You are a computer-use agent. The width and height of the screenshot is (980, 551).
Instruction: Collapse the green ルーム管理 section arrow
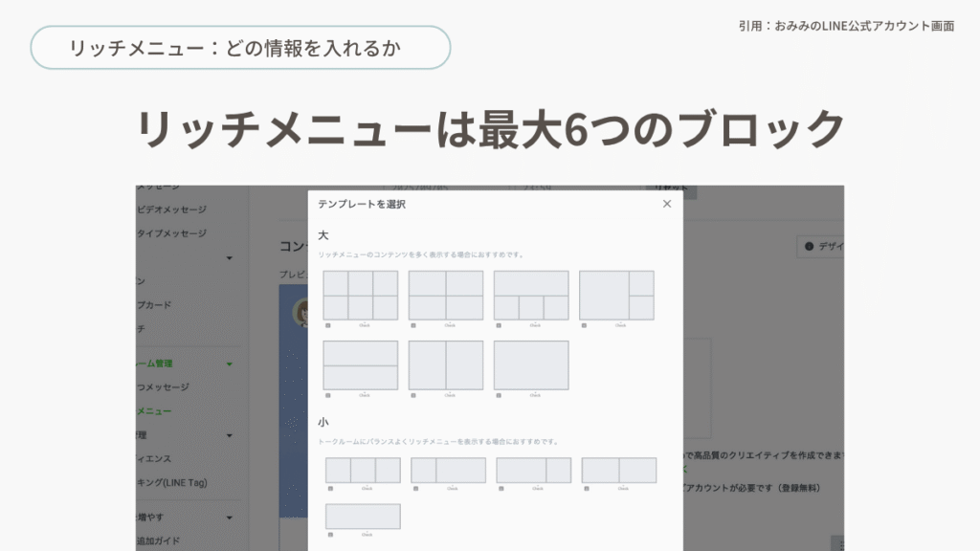click(230, 364)
